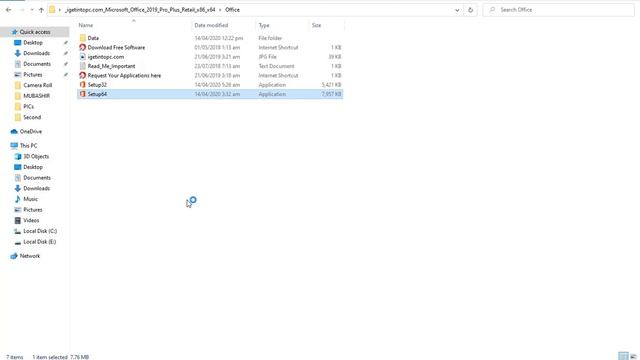Open Camera Roll folder in sidebar
Image resolution: width=640 pixels, height=360 pixels.
38,85
